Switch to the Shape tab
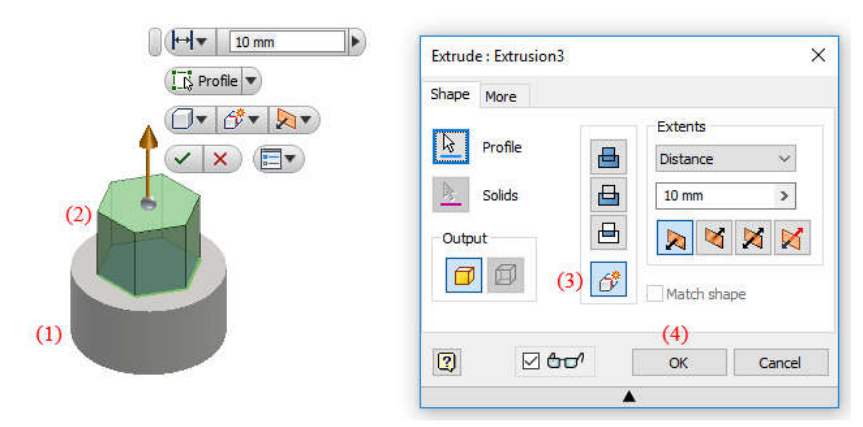 (450, 94)
